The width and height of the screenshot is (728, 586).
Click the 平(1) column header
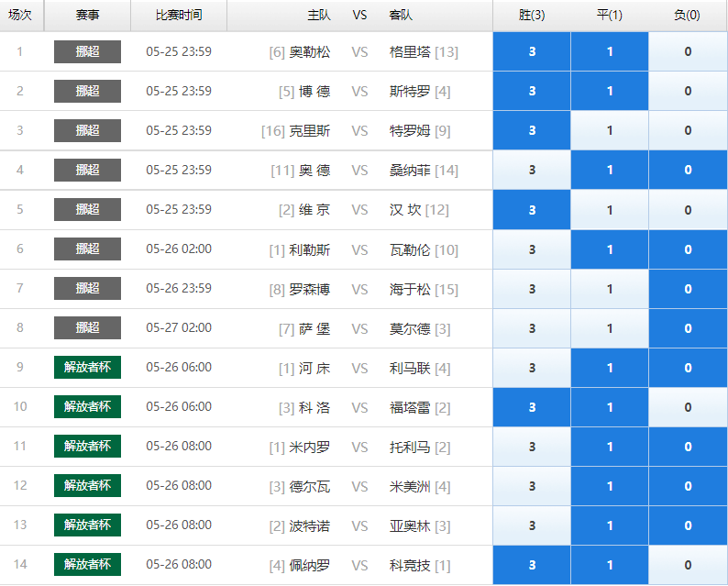pos(610,16)
